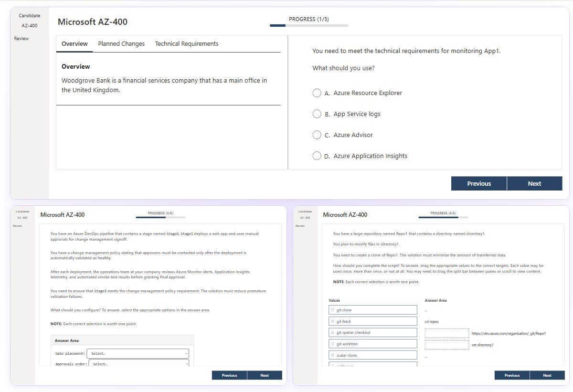573x392 pixels.
Task: Go to Next in the 1/5 question panel
Action: click(534, 183)
